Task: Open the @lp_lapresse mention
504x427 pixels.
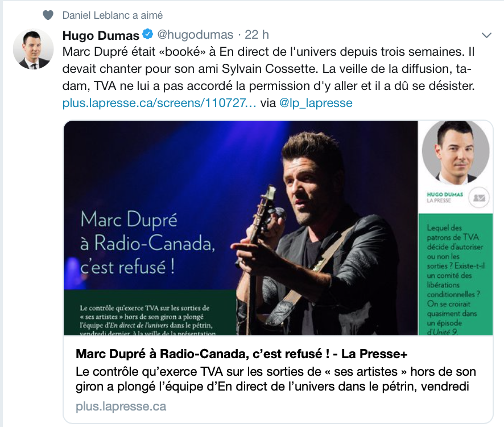Action: click(x=316, y=103)
